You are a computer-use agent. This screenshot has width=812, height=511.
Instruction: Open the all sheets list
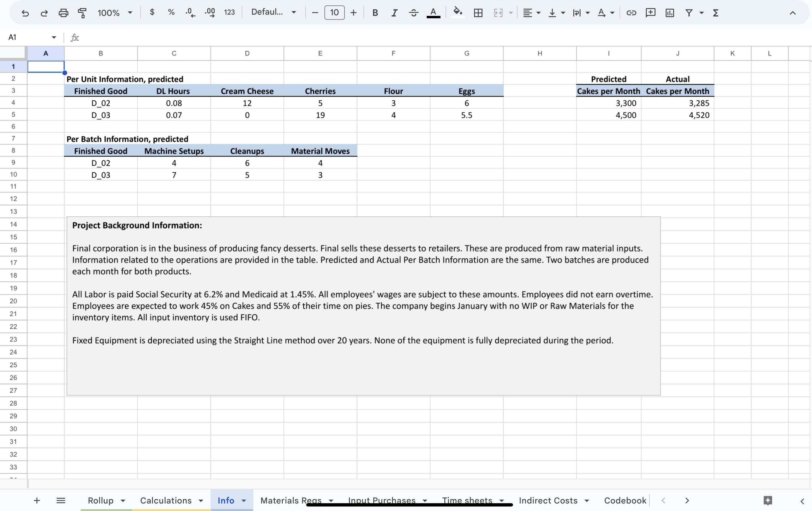61,500
